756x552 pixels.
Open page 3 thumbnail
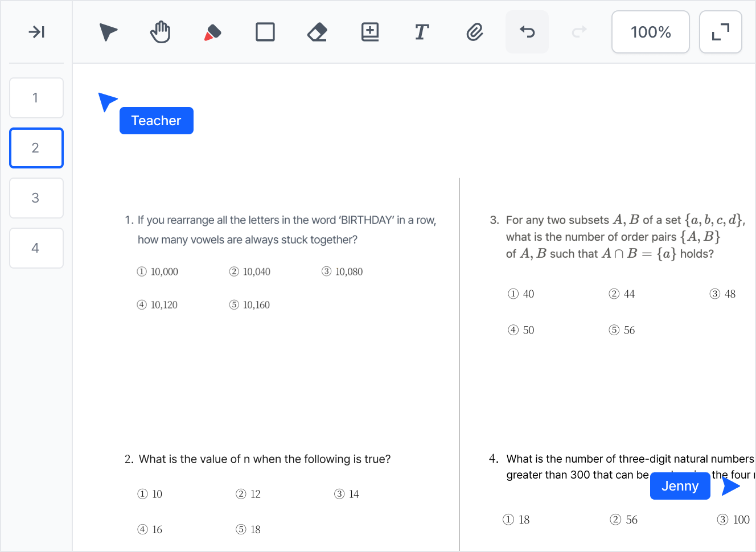36,198
